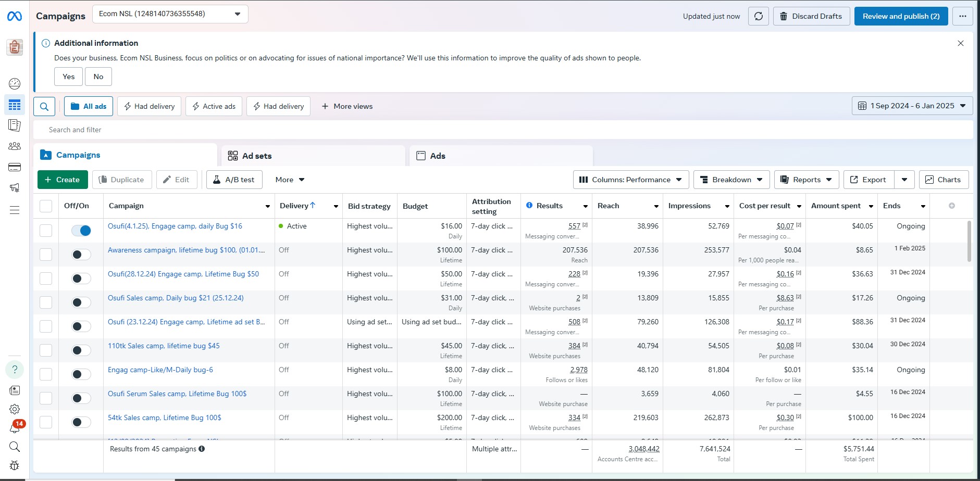Toggle the select-all campaigns checkbox
This screenshot has height=481, width=980.
(x=46, y=206)
